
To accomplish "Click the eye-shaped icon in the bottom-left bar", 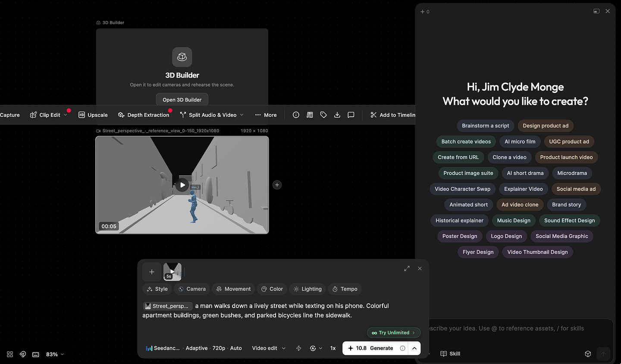I will point(23,354).
